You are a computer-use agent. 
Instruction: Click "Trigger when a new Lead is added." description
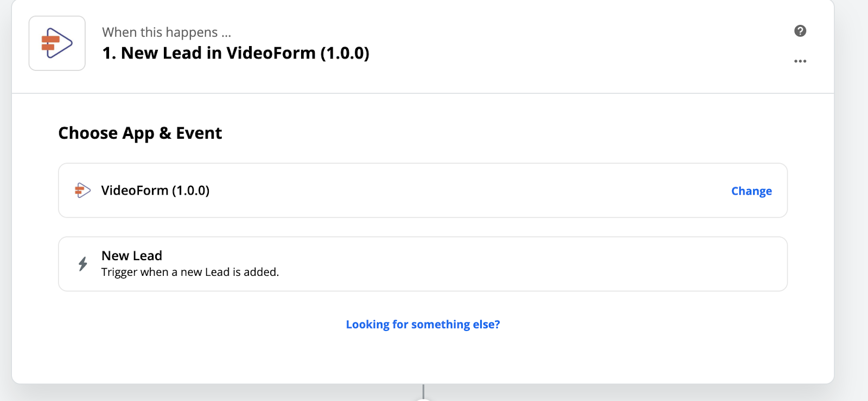pos(190,272)
